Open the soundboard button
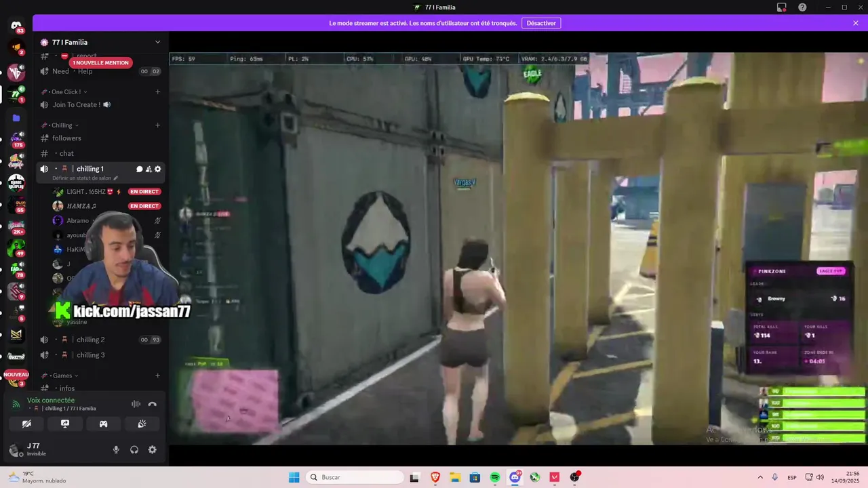The width and height of the screenshot is (868, 488). (142, 424)
